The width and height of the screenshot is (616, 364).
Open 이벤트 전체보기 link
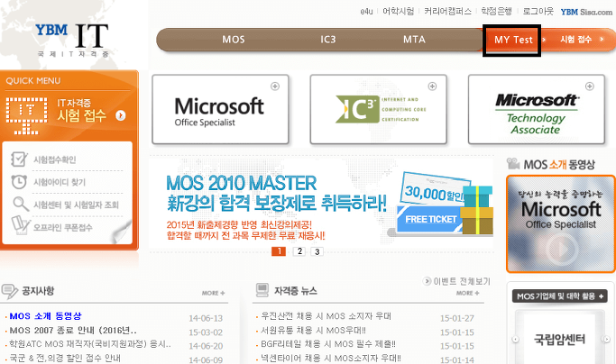pyautogui.click(x=462, y=281)
